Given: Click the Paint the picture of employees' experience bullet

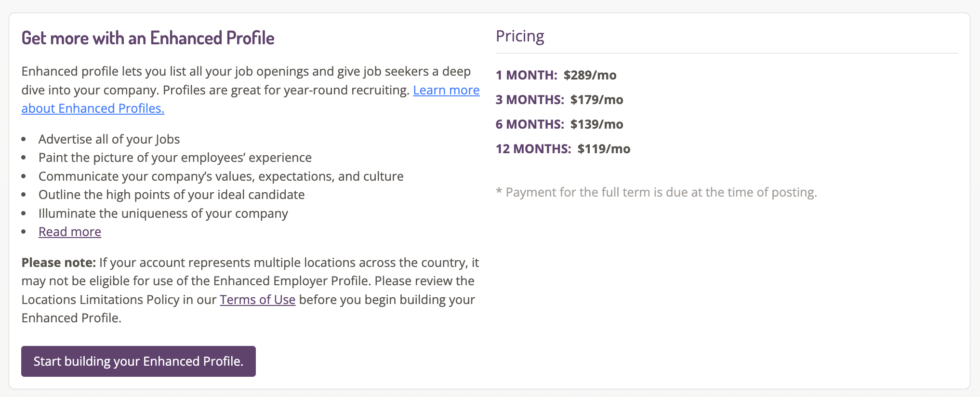Looking at the screenshot, I should pos(175,158).
